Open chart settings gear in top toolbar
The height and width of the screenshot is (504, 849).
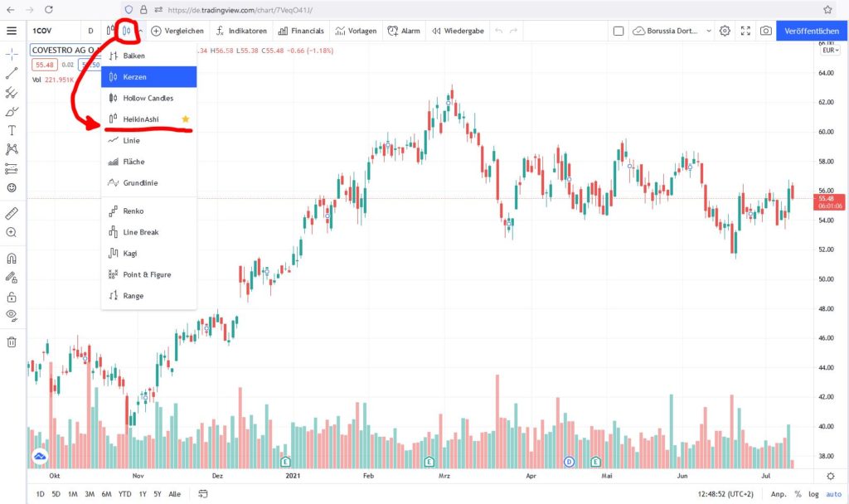coord(725,31)
